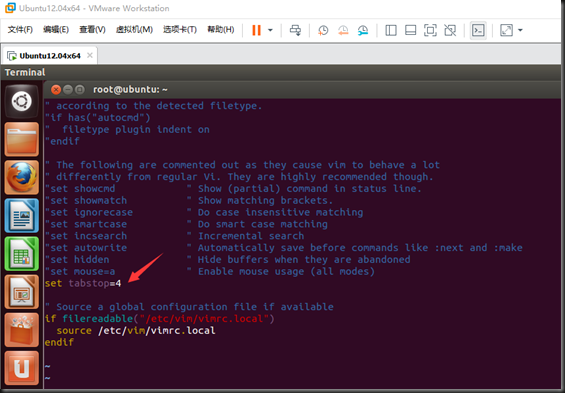Open Ubuntu Software Center launcher
Image resolution: width=565 pixels, height=393 pixels.
click(x=22, y=330)
